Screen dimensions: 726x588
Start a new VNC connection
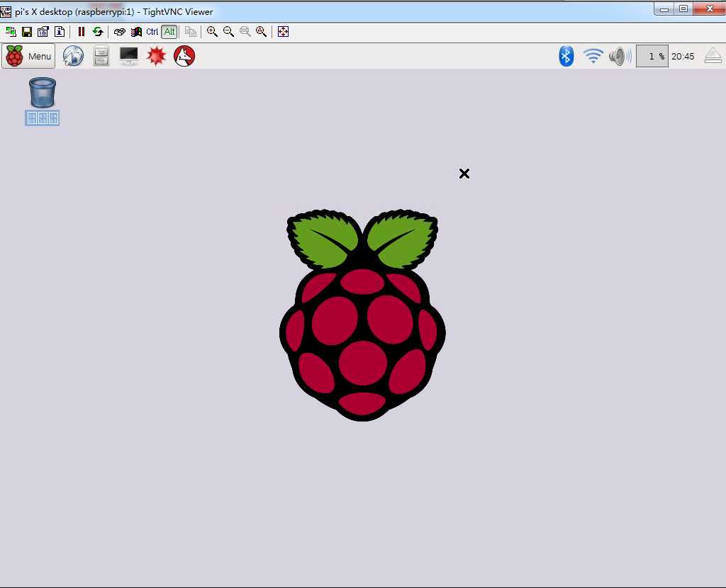click(11, 31)
